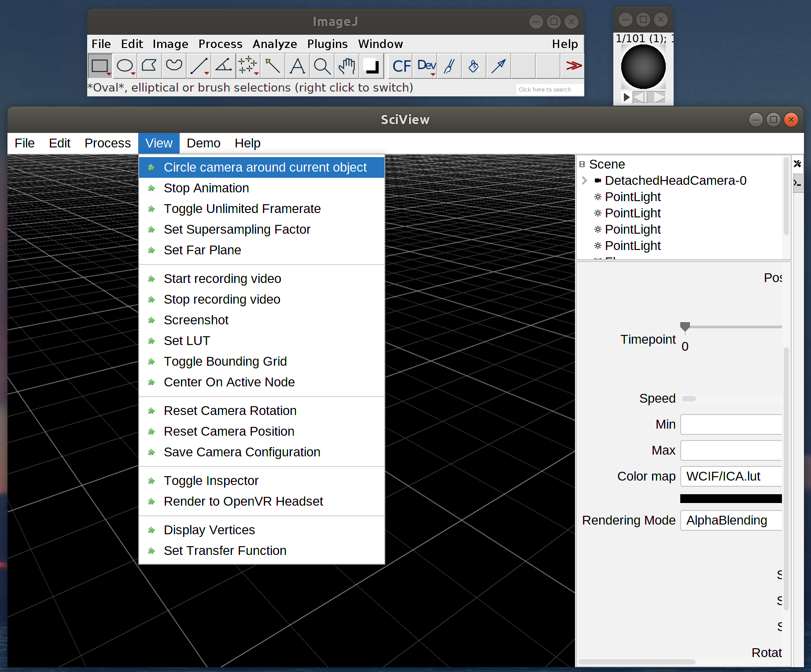The height and width of the screenshot is (672, 811).
Task: Select the Multi-point tool in ImageJ
Action: [x=248, y=66]
